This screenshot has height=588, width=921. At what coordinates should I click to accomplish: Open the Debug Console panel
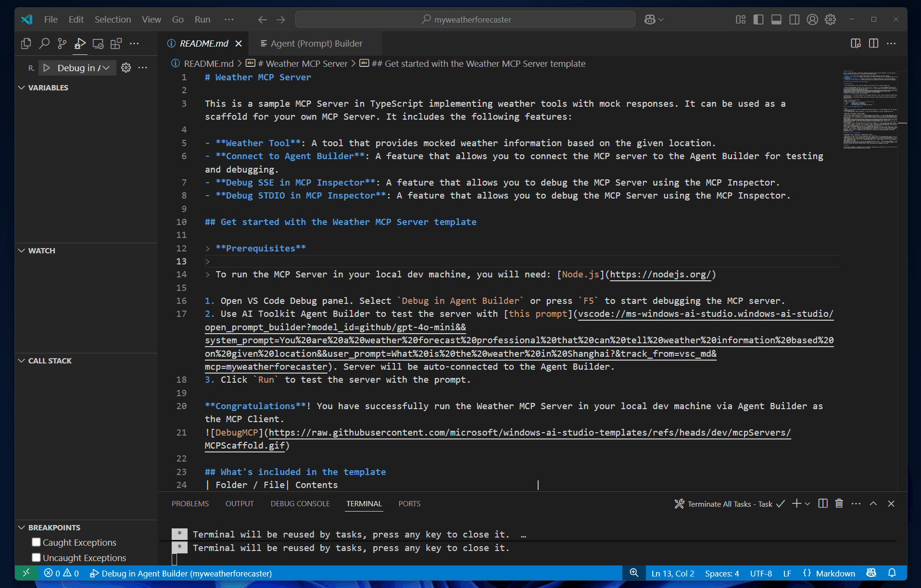click(300, 503)
